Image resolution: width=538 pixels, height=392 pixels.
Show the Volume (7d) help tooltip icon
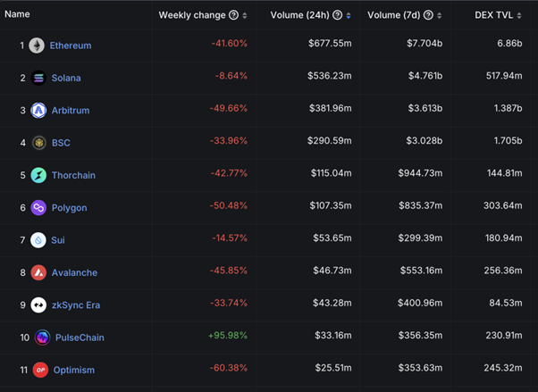tap(428, 15)
